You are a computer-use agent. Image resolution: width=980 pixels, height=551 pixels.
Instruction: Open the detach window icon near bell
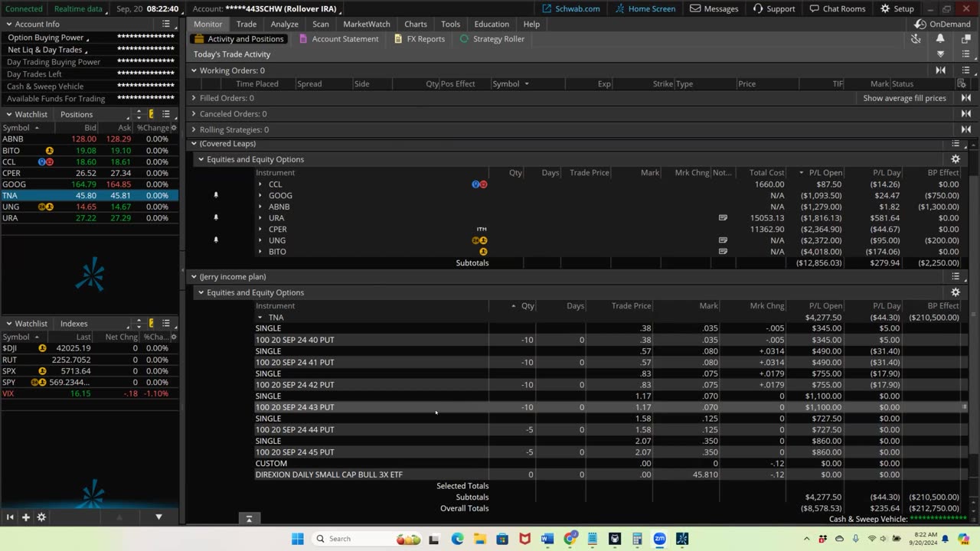point(965,38)
